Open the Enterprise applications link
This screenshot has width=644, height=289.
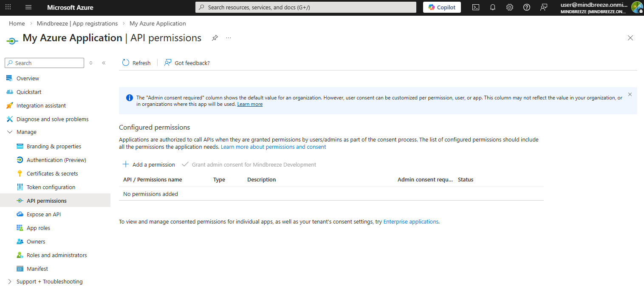click(x=410, y=221)
